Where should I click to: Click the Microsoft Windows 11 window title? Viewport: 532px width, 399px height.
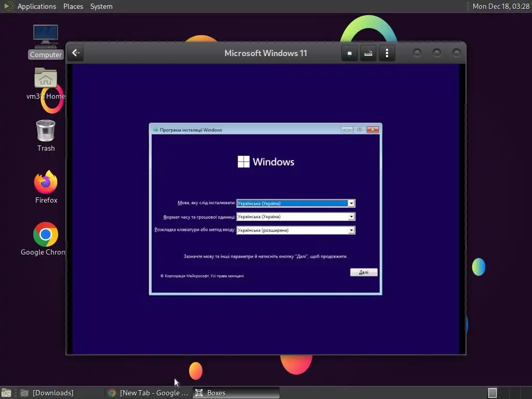pos(265,54)
